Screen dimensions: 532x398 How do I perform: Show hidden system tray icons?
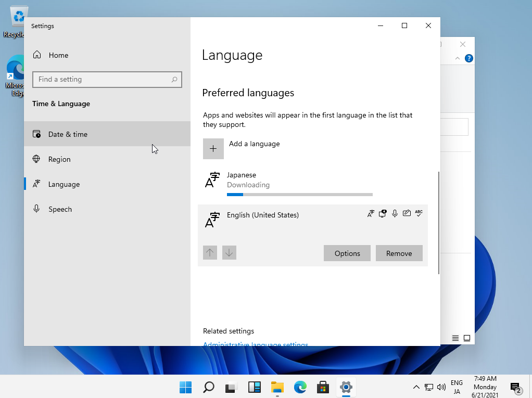pos(416,387)
